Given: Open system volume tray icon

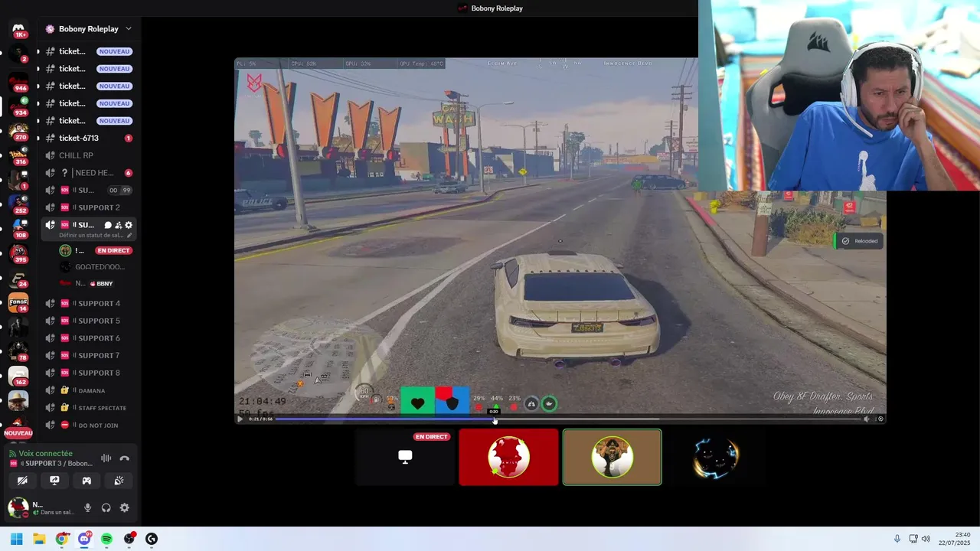Looking at the screenshot, I should [x=926, y=539].
